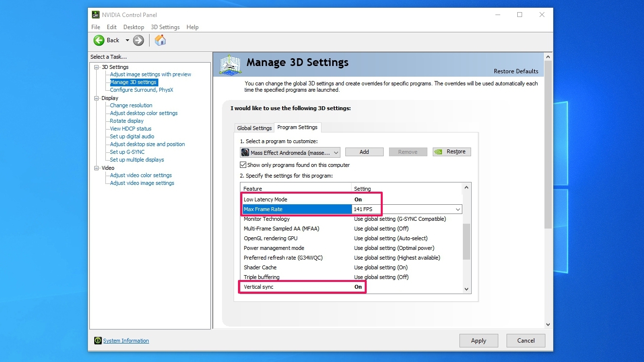
Task: Select the Monitor Technology row
Action: [352, 219]
